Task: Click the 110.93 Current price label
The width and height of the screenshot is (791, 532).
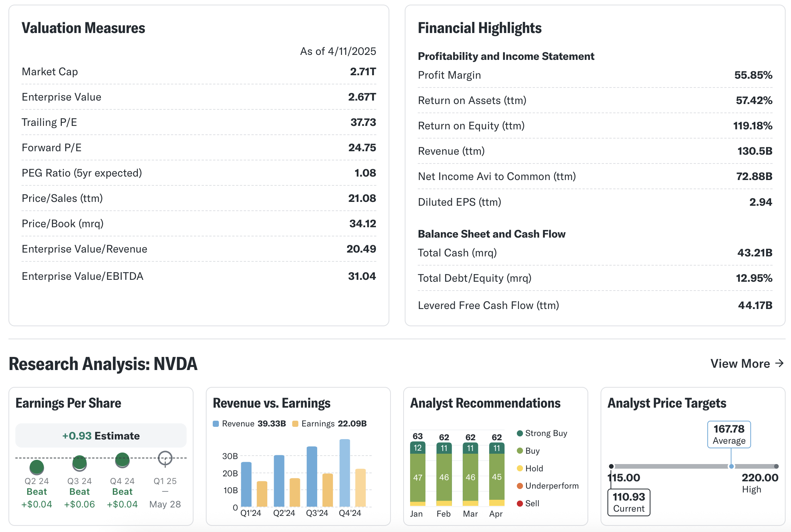Action: (629, 502)
